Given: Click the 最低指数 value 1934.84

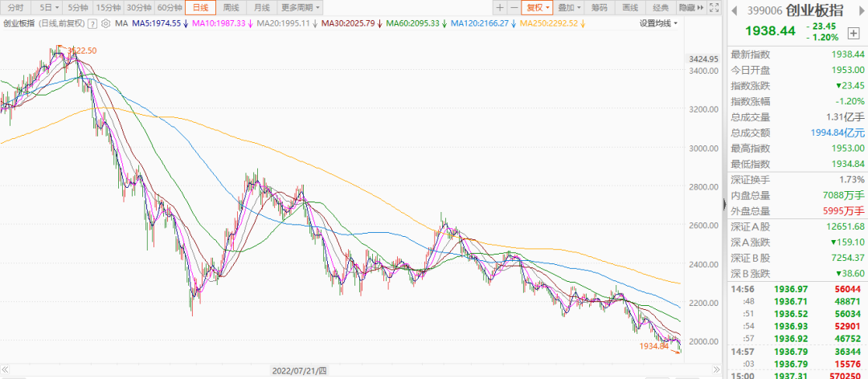Looking at the screenshot, I should pyautogui.click(x=848, y=164).
